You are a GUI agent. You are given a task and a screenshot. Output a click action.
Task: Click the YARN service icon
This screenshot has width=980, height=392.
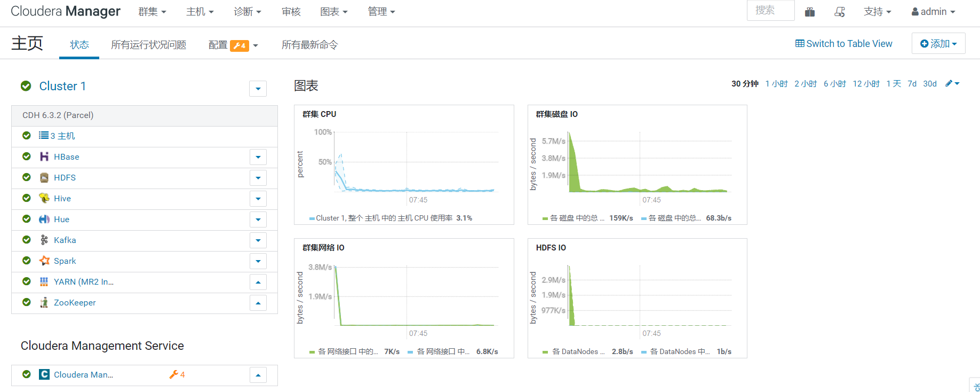pos(44,281)
